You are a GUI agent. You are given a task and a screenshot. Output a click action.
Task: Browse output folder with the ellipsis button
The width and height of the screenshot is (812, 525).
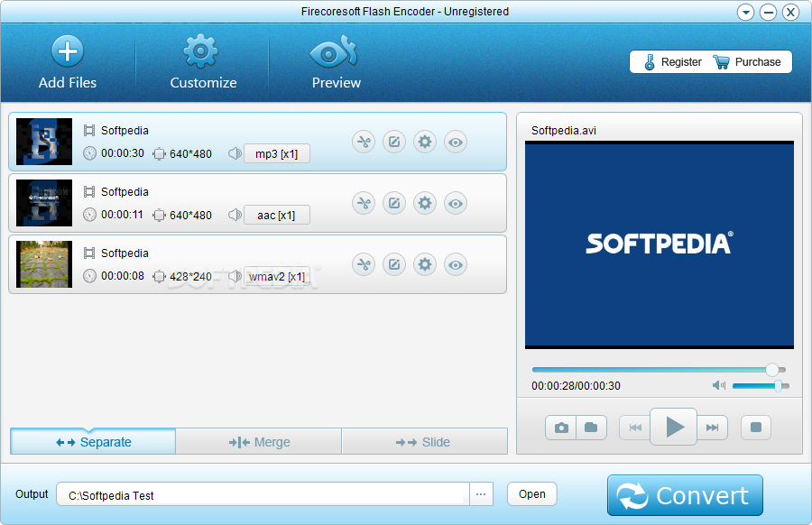481,494
